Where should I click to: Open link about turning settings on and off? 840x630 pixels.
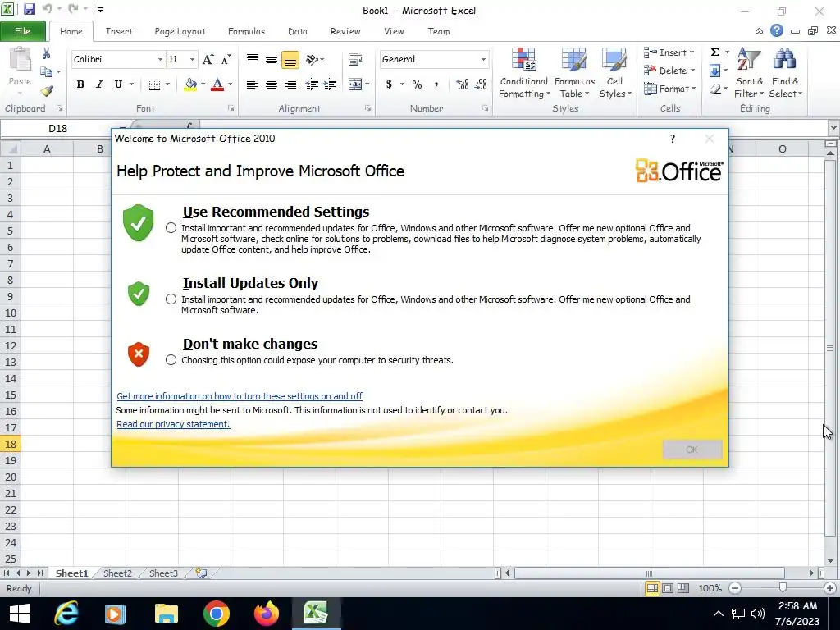[x=240, y=396]
